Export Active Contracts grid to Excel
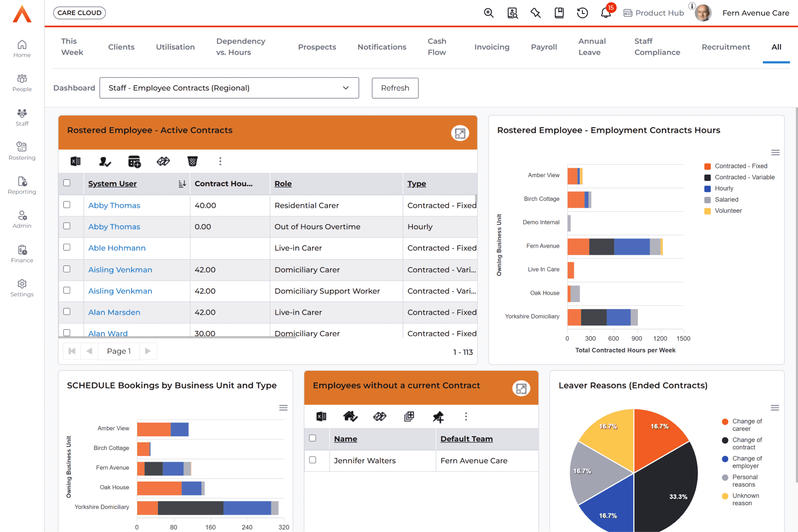 (x=75, y=161)
